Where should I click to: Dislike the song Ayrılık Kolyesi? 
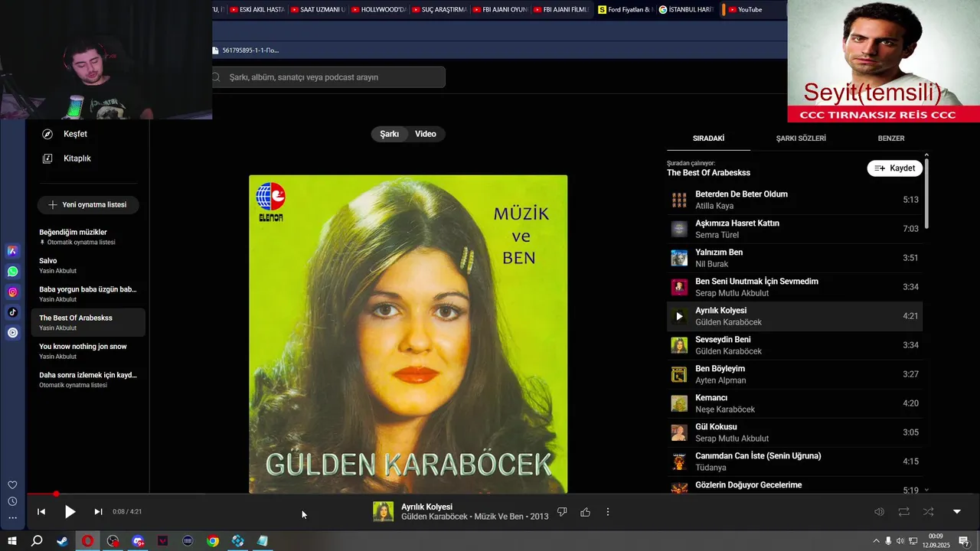pos(562,512)
